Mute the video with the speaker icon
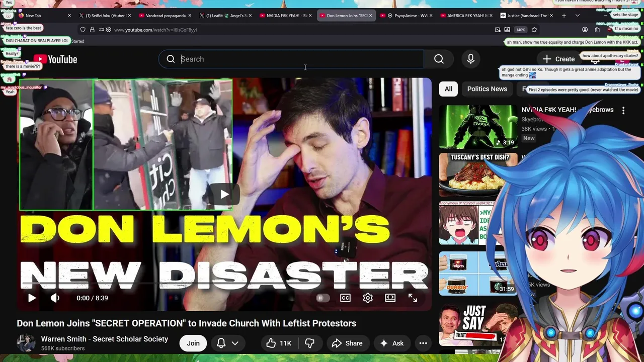The image size is (644, 362). [55, 298]
